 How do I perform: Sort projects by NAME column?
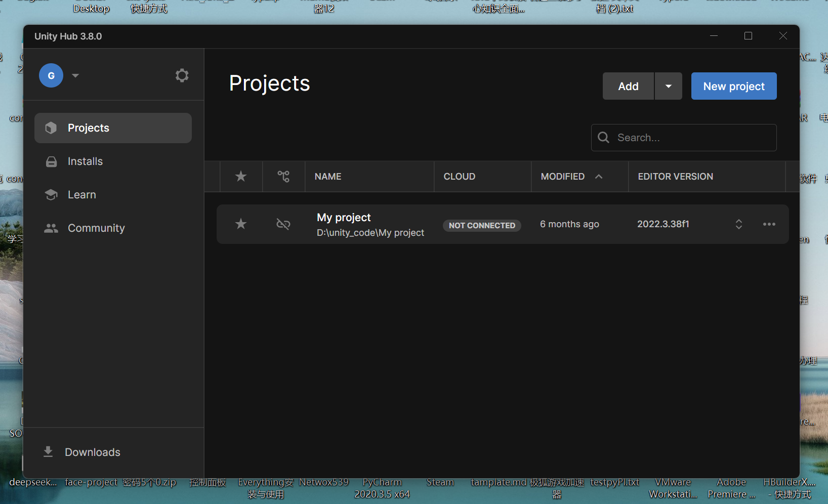328,177
